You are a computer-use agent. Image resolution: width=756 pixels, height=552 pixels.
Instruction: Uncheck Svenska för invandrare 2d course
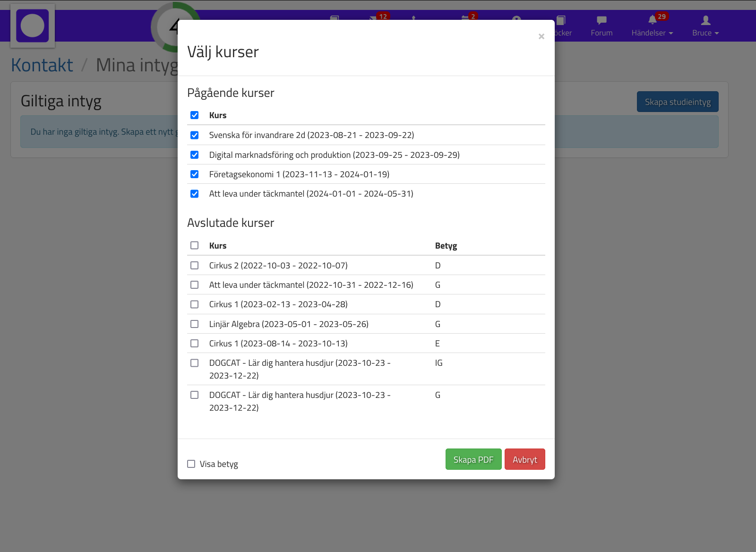tap(194, 135)
